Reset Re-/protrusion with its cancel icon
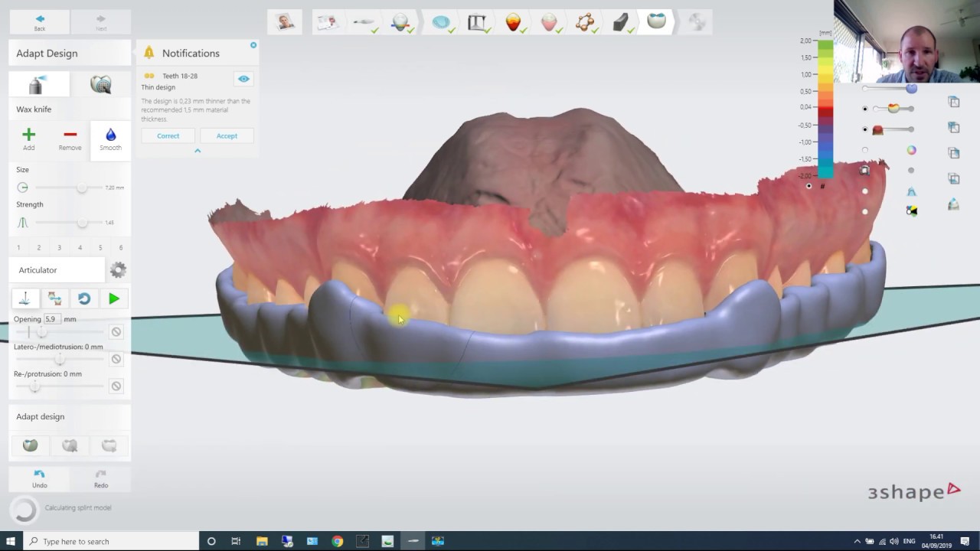 coord(116,386)
